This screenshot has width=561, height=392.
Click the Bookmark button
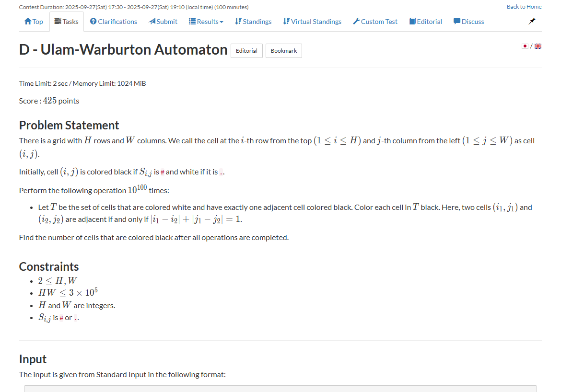284,51
